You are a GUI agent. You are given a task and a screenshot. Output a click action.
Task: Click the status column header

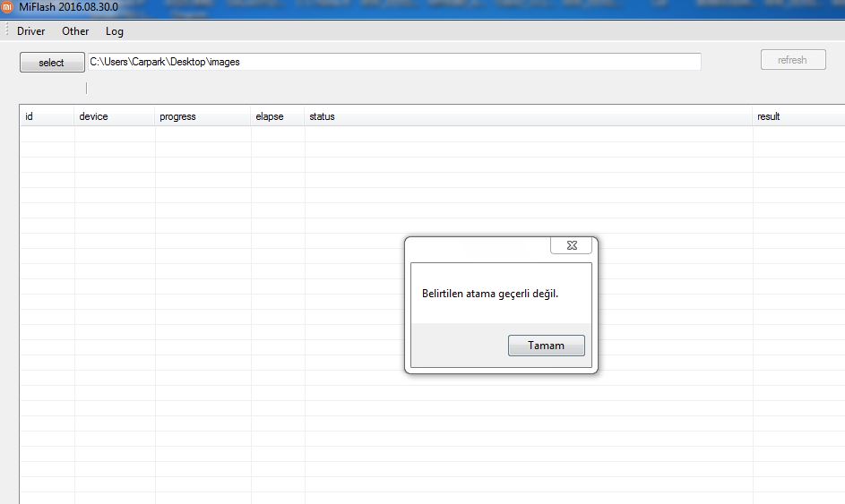pos(528,116)
